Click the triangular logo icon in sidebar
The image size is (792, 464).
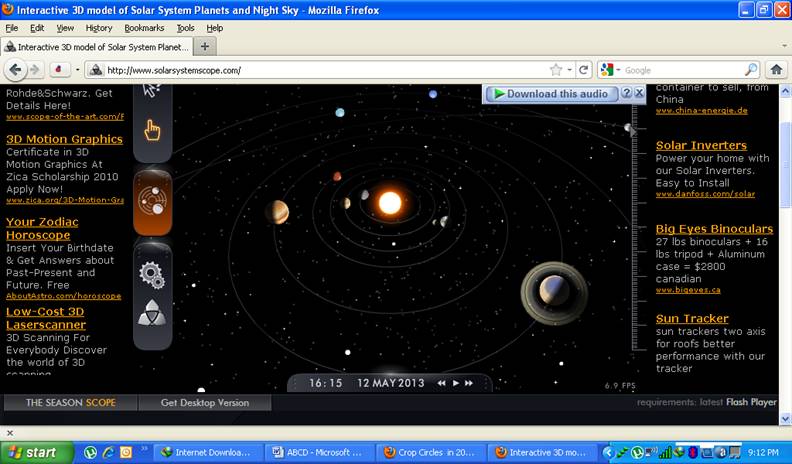[x=152, y=312]
